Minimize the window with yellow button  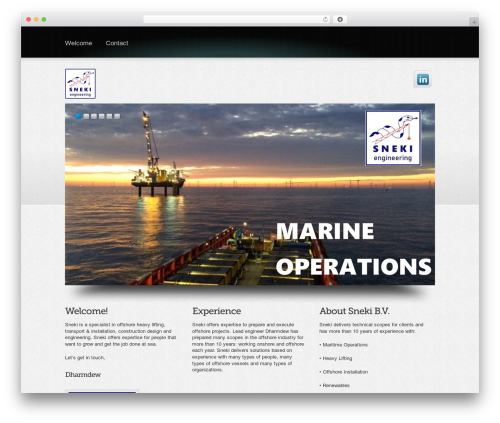[36, 19]
